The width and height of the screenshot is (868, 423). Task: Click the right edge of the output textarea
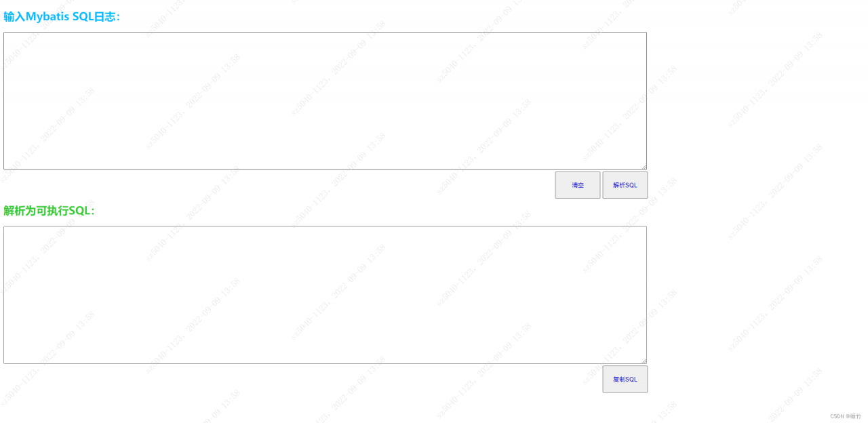point(646,295)
